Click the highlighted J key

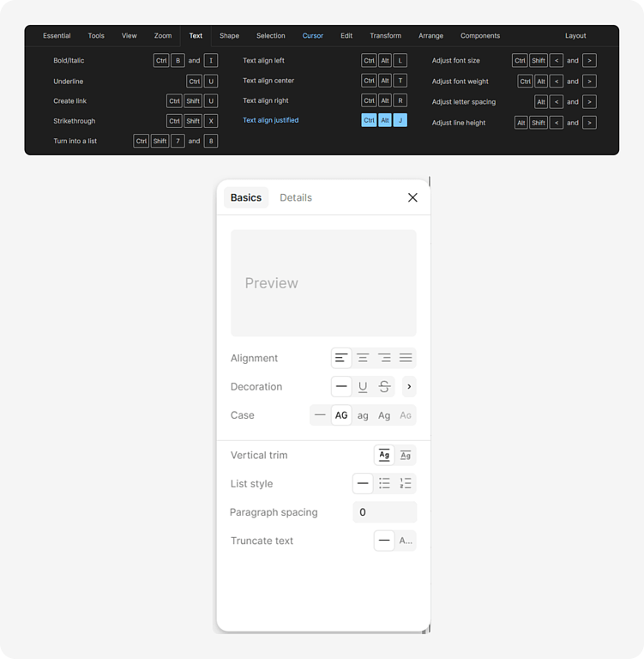pyautogui.click(x=400, y=120)
